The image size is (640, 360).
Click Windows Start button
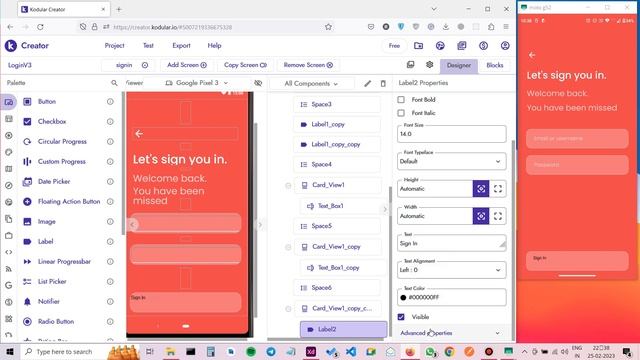click(x=10, y=352)
